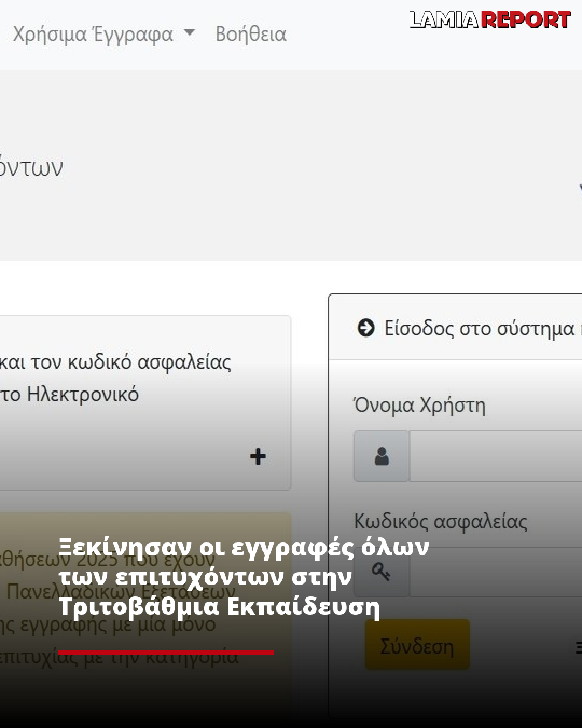Expand the info card with plus icon

coord(258,456)
